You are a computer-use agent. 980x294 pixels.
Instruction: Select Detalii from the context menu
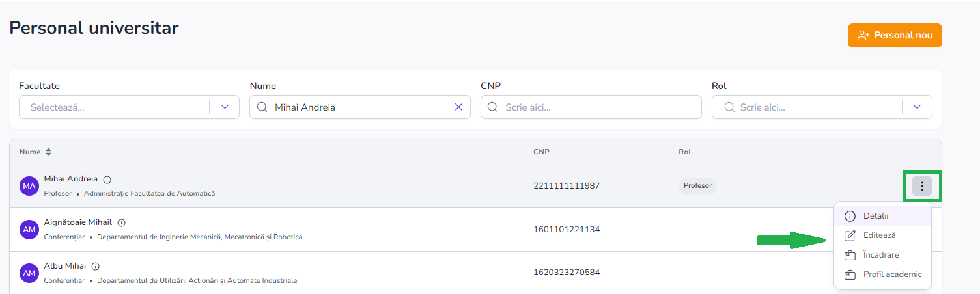pos(875,216)
